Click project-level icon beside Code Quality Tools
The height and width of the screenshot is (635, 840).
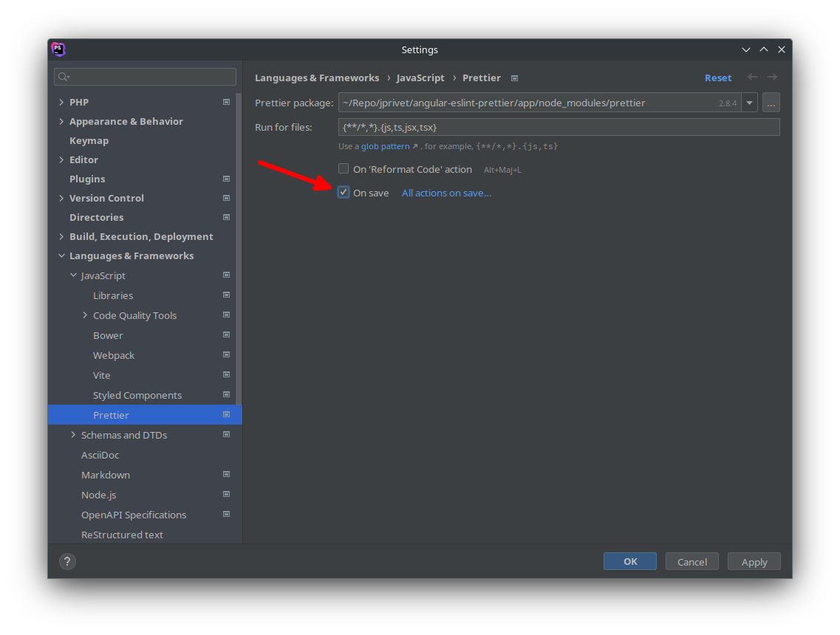coord(227,315)
